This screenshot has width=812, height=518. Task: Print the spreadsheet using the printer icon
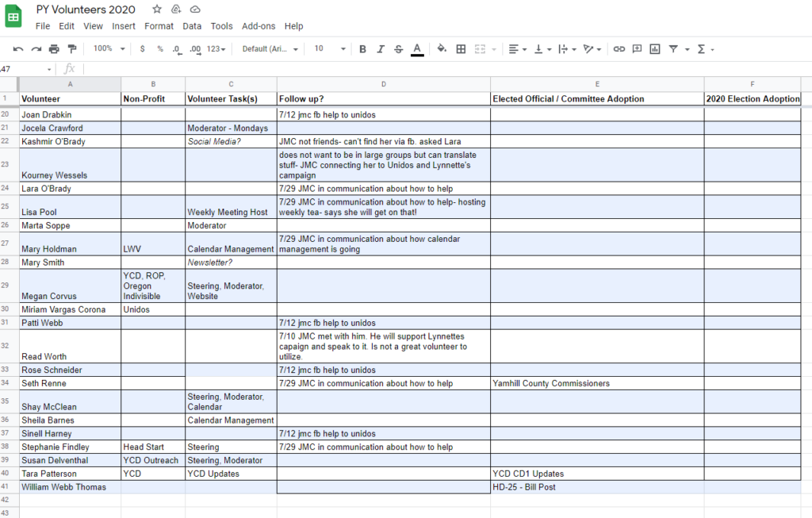(x=54, y=49)
